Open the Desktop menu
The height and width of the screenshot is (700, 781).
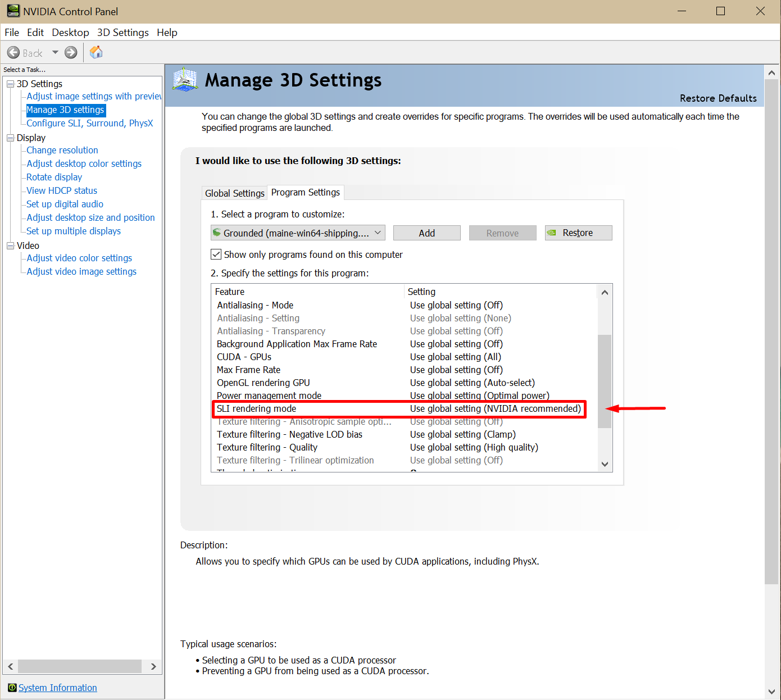point(70,33)
